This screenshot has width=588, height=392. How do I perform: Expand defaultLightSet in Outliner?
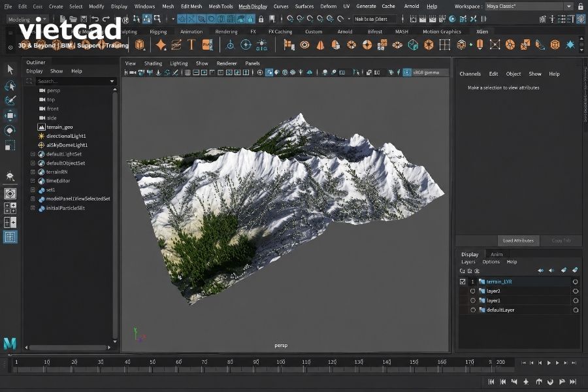tap(33, 154)
